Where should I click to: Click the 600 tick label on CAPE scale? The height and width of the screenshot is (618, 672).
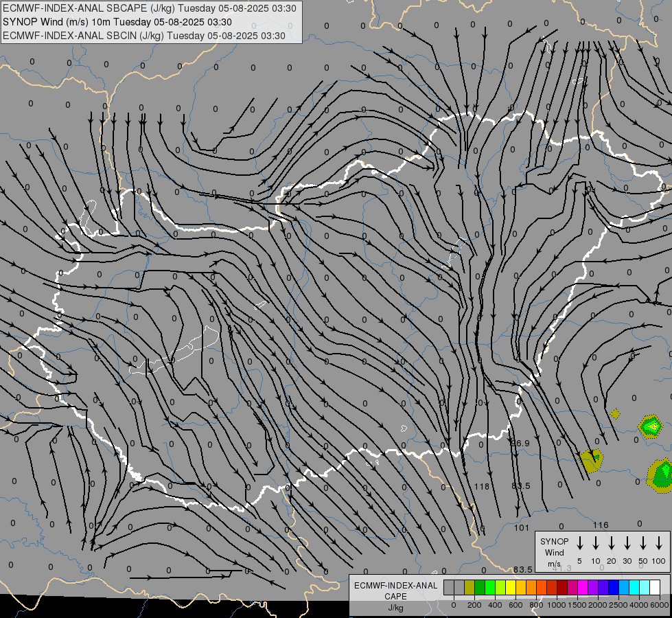point(515,605)
